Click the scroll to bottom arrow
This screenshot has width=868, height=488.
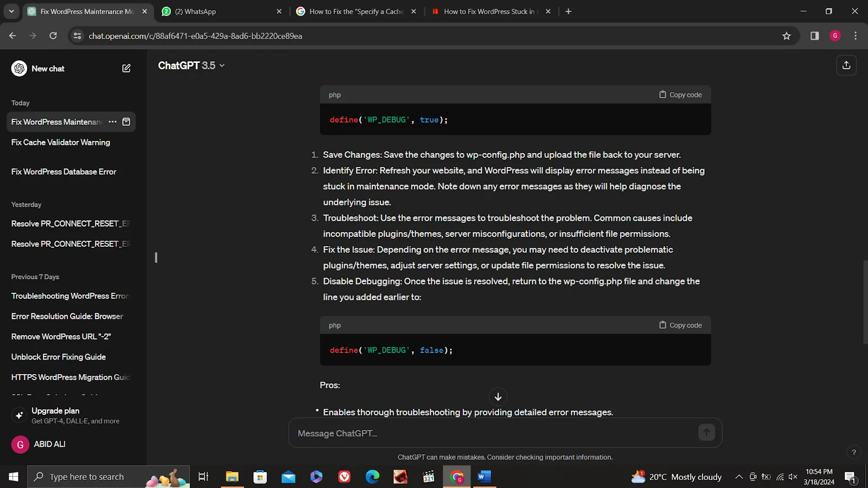coord(498,396)
